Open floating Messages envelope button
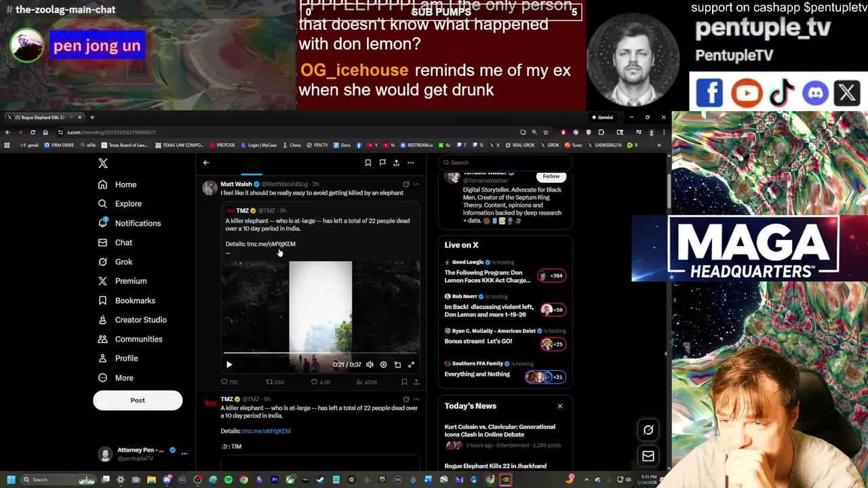868x488 pixels. coord(648,456)
